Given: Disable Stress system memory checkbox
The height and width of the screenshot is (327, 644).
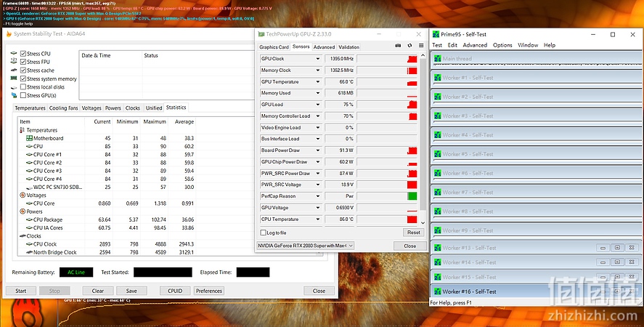Looking at the screenshot, I should 23,78.
